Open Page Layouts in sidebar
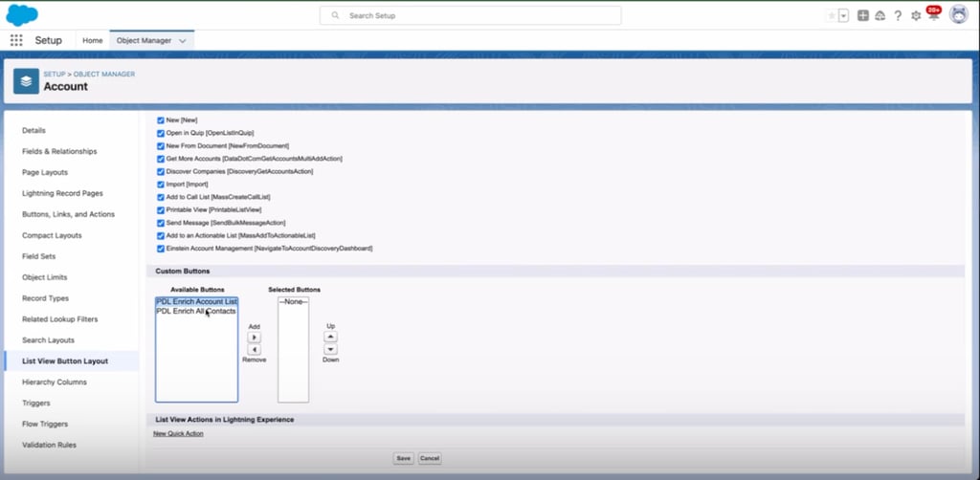Image resolution: width=980 pixels, height=480 pixels. point(45,172)
